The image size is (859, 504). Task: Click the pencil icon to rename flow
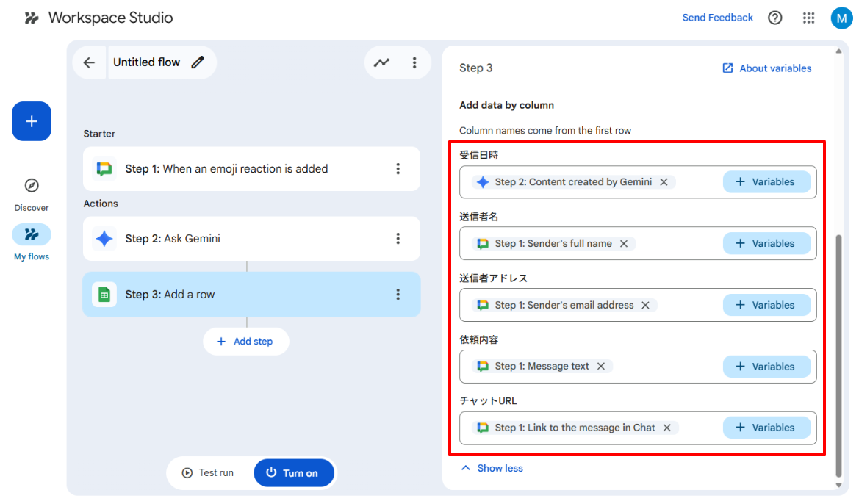[x=198, y=62]
